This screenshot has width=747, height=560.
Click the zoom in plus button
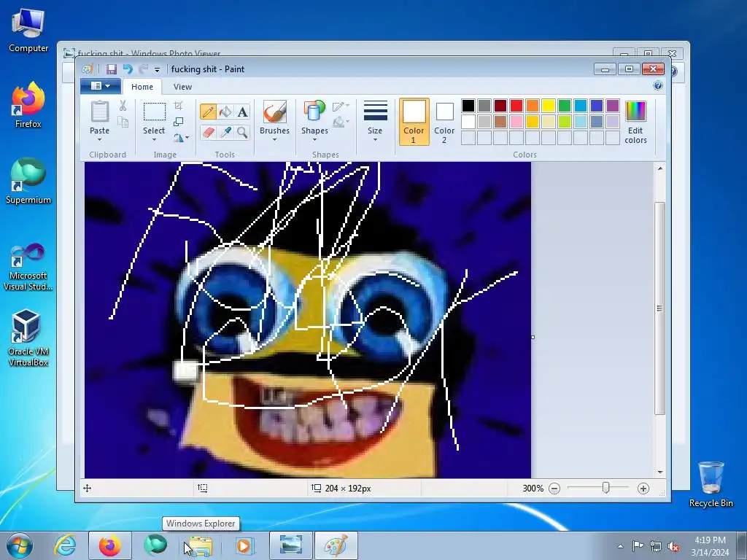pos(643,489)
